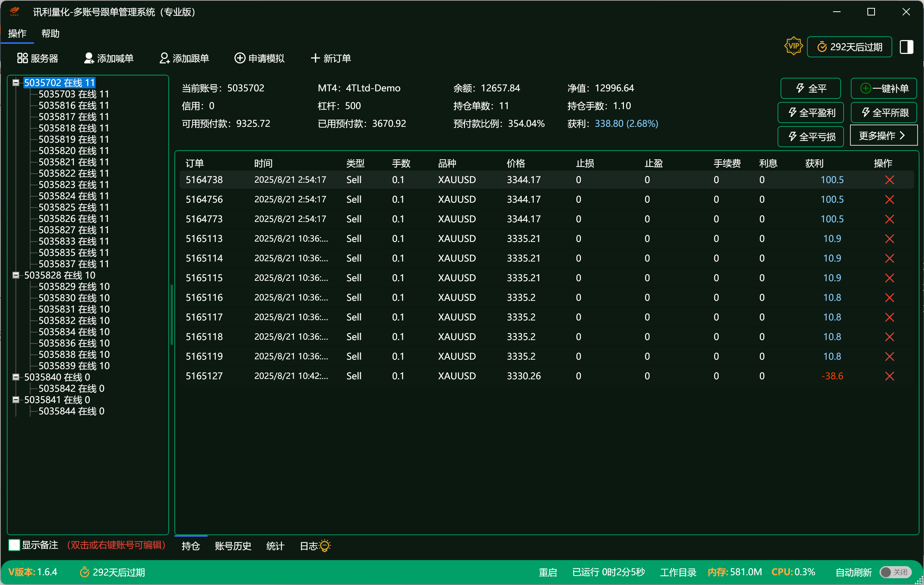Click the lightbulb icon beside 日志

tap(325, 546)
